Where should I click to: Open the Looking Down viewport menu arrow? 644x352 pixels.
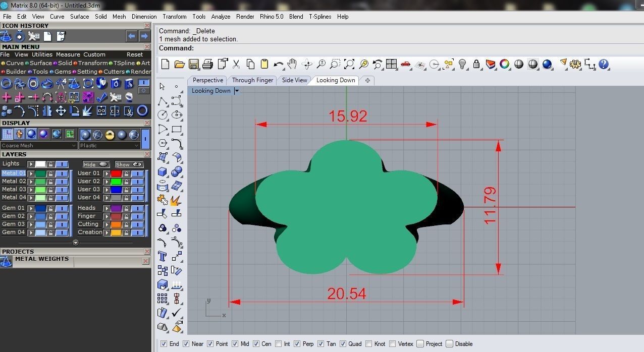(236, 91)
